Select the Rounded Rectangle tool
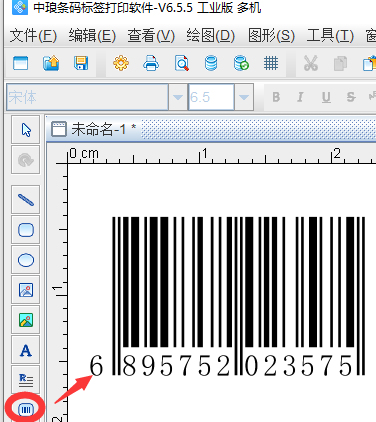This screenshot has height=422, width=376. tap(26, 230)
